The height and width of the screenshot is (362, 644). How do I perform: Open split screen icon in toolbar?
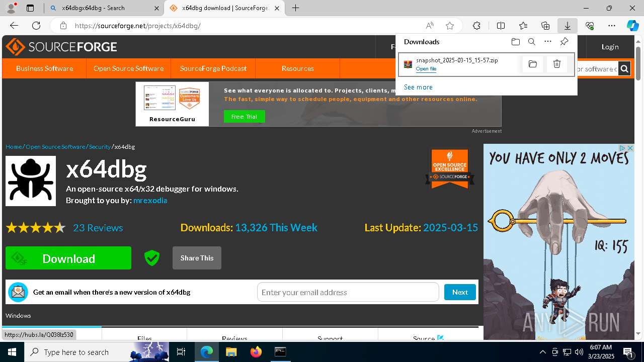[501, 26]
